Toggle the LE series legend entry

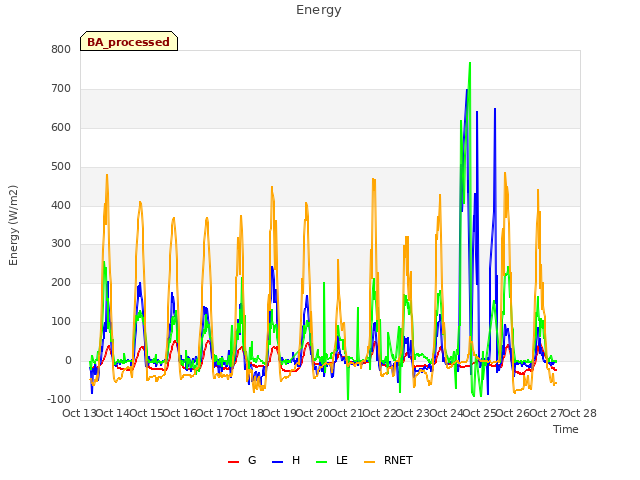(332, 460)
